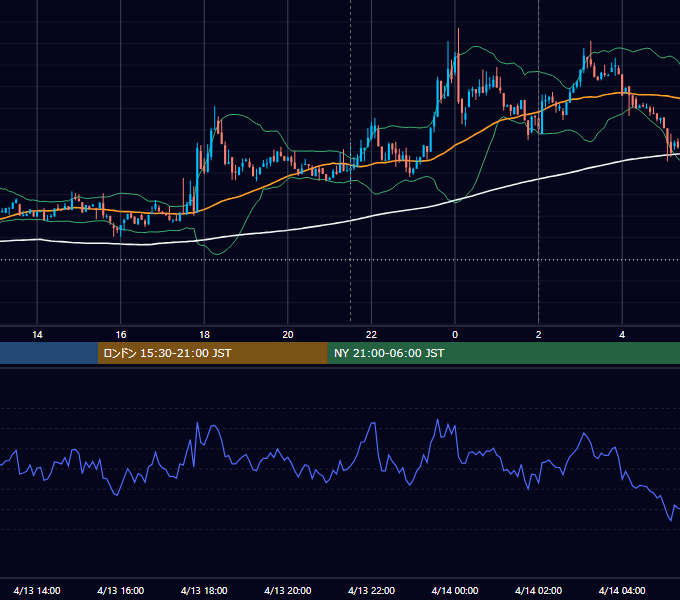Click the 4/14 00:00 date label
The height and width of the screenshot is (600, 680).
(x=455, y=590)
